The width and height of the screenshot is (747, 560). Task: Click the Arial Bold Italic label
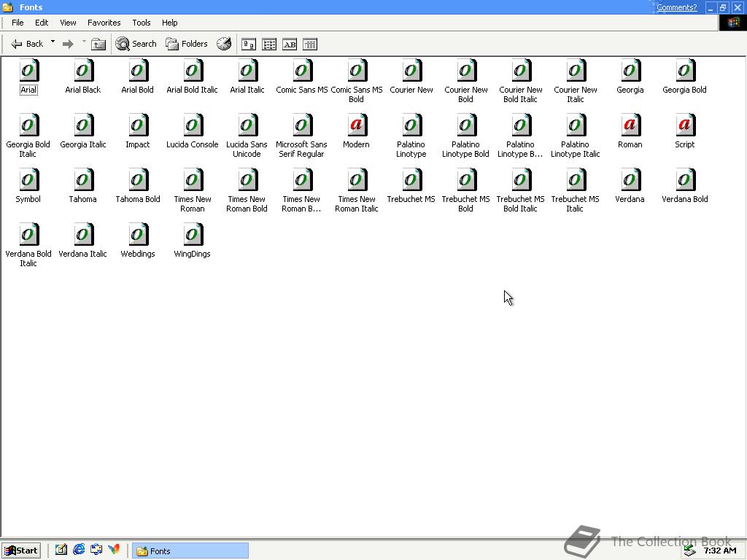pyautogui.click(x=192, y=90)
